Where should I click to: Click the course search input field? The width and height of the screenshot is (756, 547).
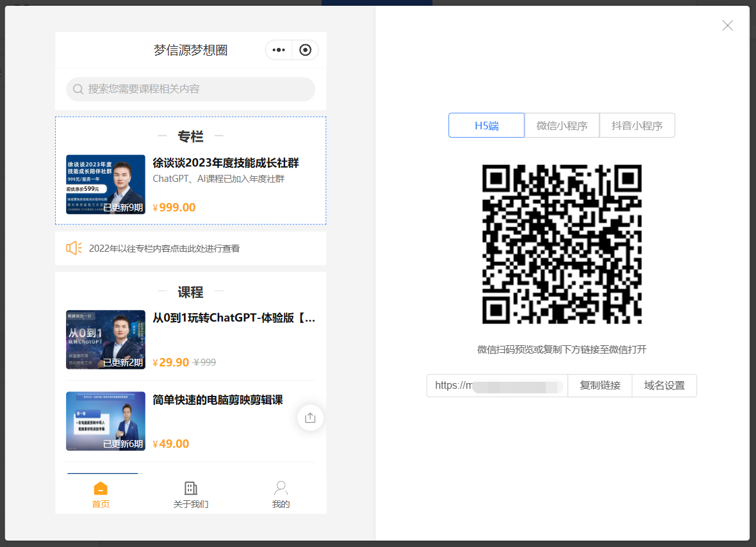click(x=199, y=90)
